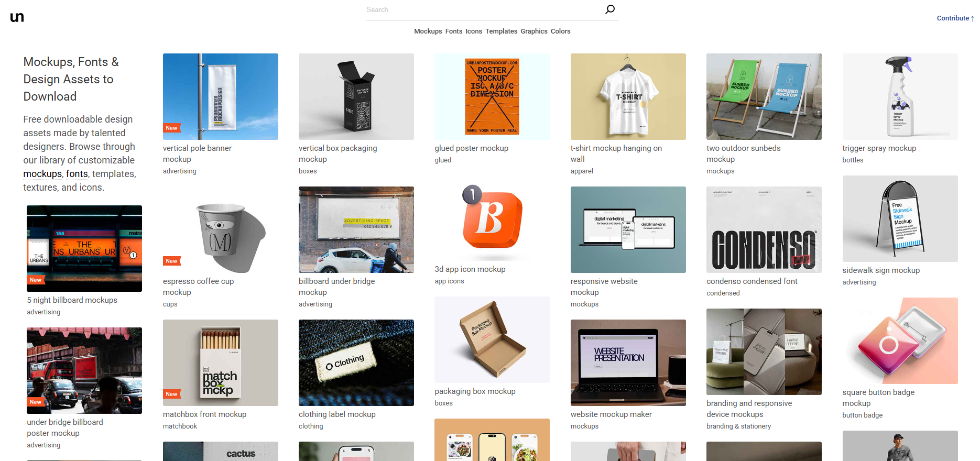Open the two outdoor sunbeds thumbnail
The width and height of the screenshot is (980, 461).
tap(764, 96)
